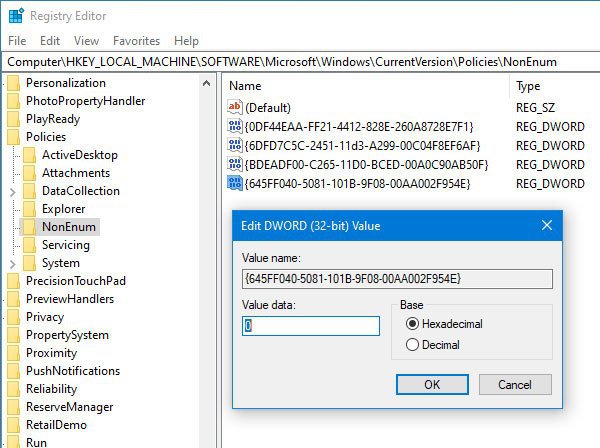Cancel the Edit DWORD dialog

coord(515,384)
